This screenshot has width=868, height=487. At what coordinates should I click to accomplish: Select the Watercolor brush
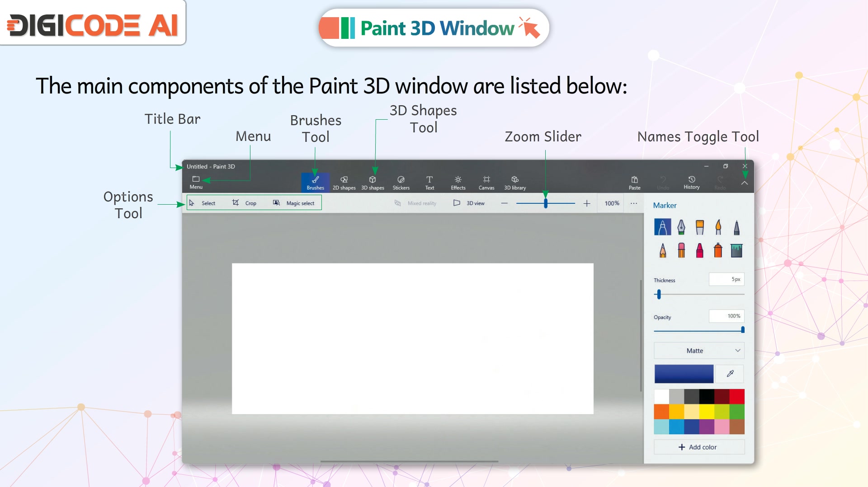(718, 227)
